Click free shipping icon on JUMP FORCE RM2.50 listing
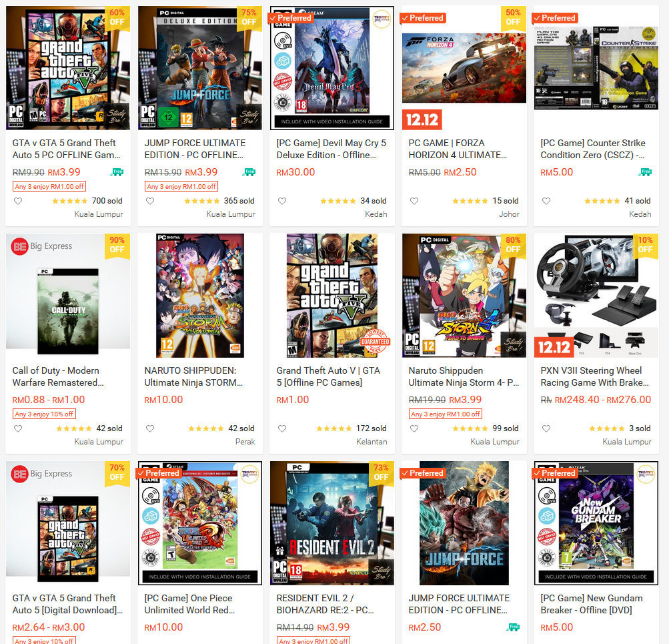This screenshot has width=669, height=644. click(x=514, y=627)
